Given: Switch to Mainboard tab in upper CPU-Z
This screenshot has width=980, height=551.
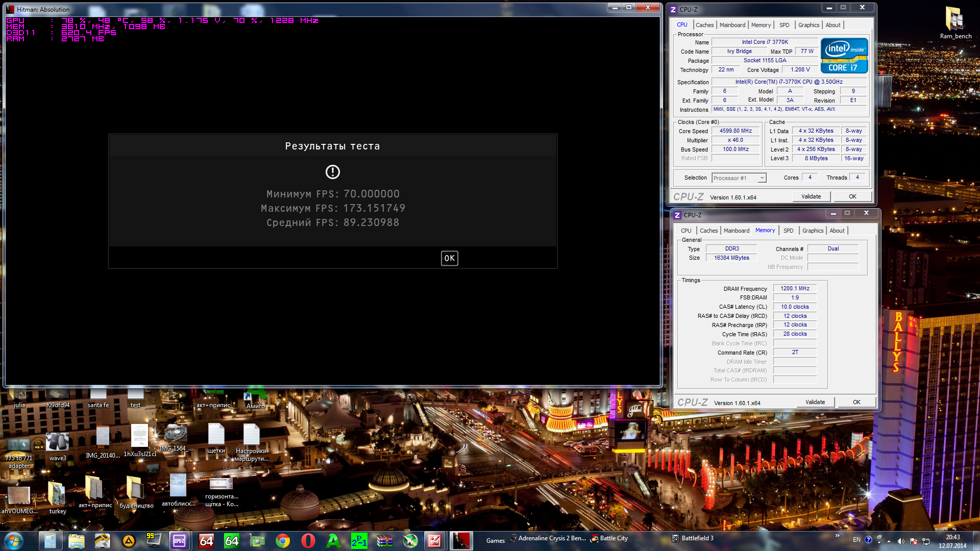Looking at the screenshot, I should (x=732, y=25).
